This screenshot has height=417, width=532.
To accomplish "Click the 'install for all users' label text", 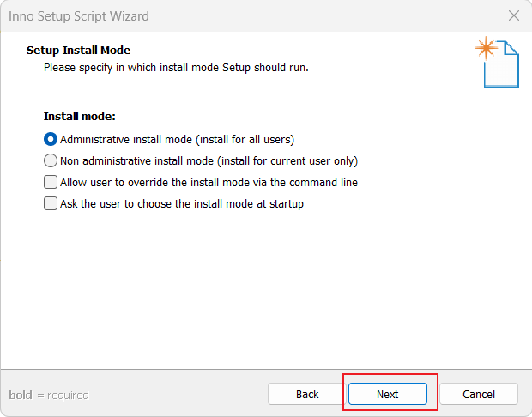I will 245,140.
